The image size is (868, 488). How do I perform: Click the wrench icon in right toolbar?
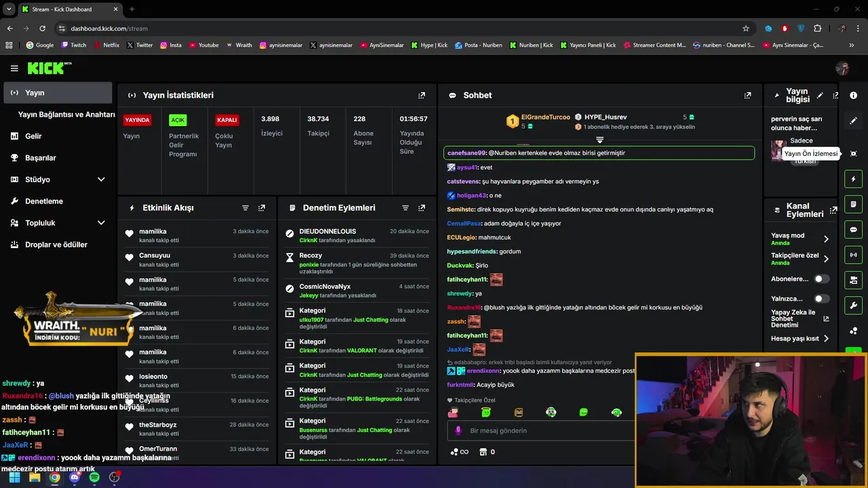854,305
